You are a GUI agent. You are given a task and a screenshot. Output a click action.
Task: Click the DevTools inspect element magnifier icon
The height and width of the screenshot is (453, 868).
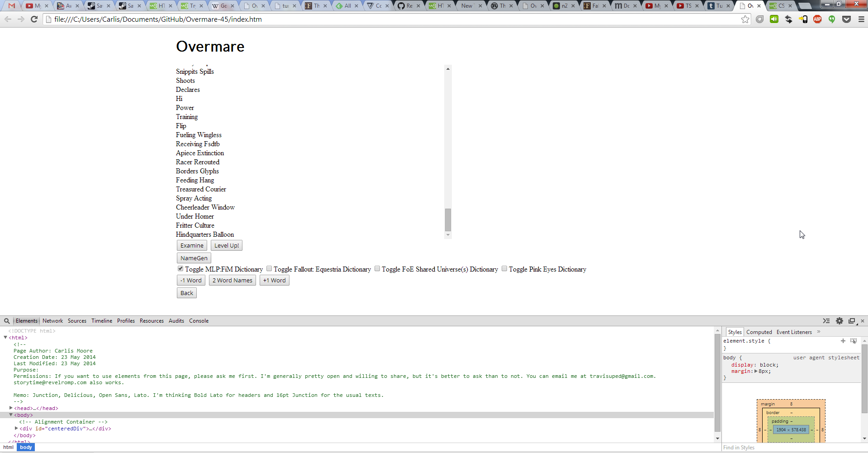[7, 321]
